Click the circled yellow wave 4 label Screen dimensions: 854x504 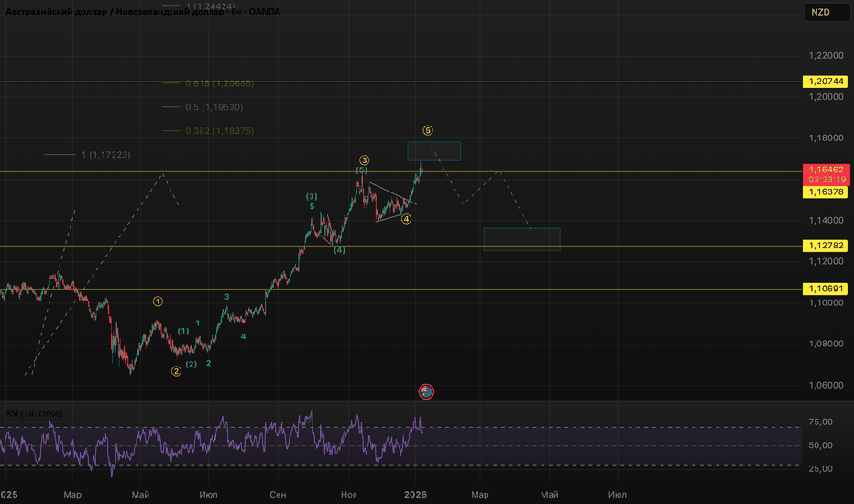406,219
